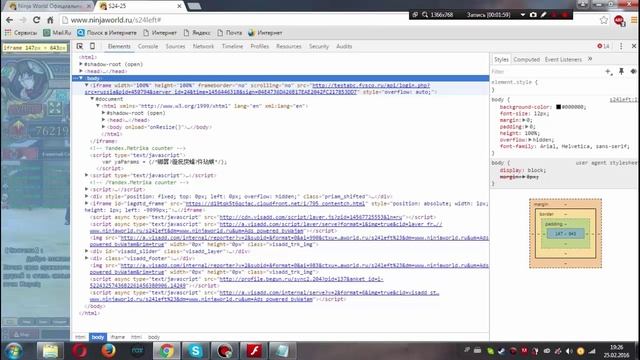Switch to the Network DevTools tab
Screen dimensions: 640x360
(x=203, y=46)
